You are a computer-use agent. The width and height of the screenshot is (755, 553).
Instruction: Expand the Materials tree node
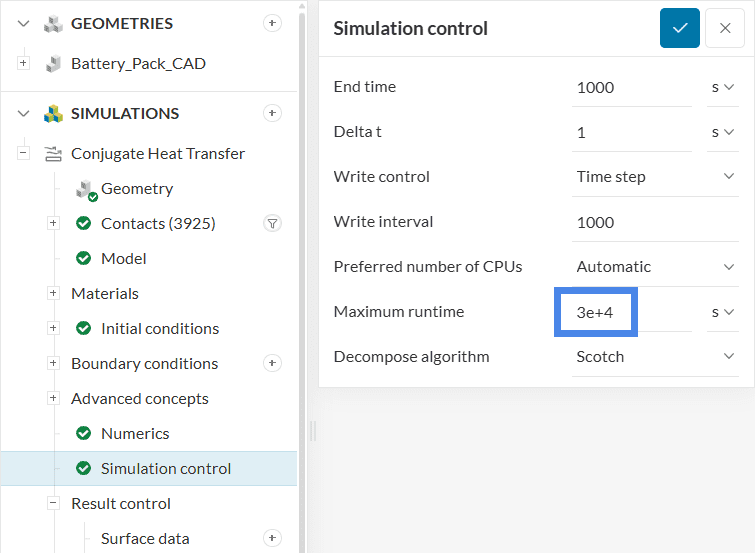click(54, 293)
